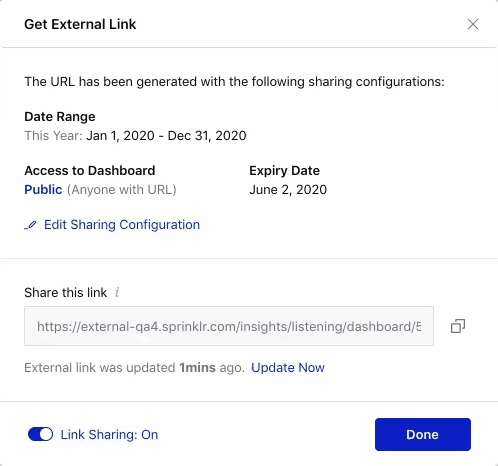Click the 'External link was updated 1mins ago' text

(x=135, y=368)
